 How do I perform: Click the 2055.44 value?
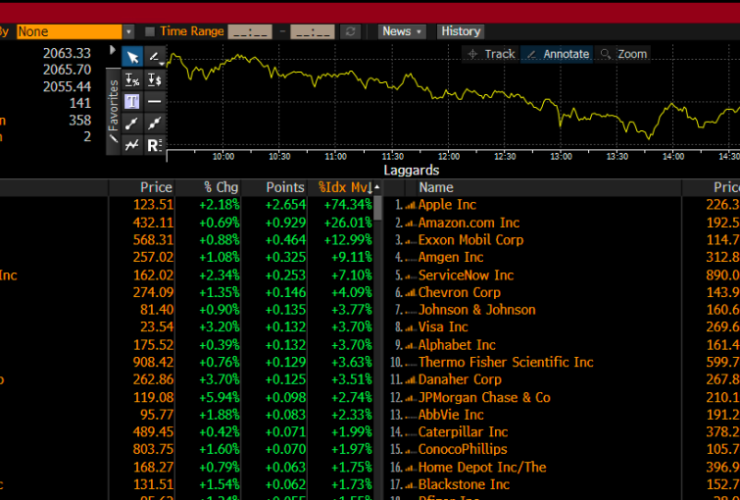[x=67, y=87]
